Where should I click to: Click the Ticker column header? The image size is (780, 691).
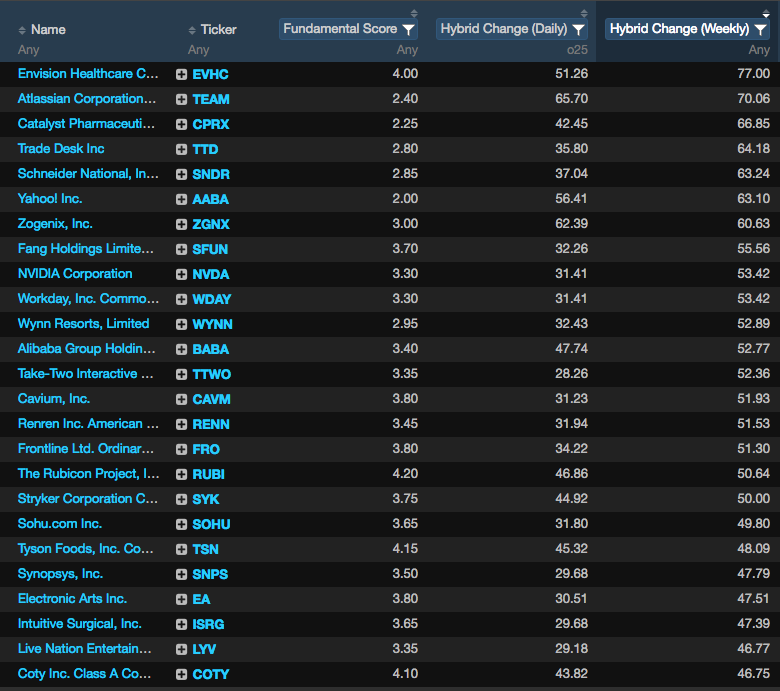click(x=218, y=30)
